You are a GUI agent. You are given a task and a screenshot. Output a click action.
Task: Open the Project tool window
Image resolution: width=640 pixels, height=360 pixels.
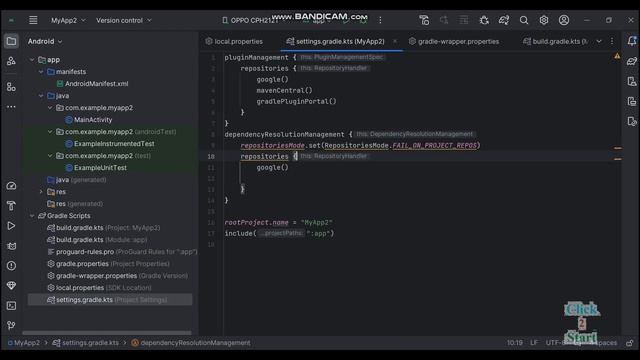[11, 41]
